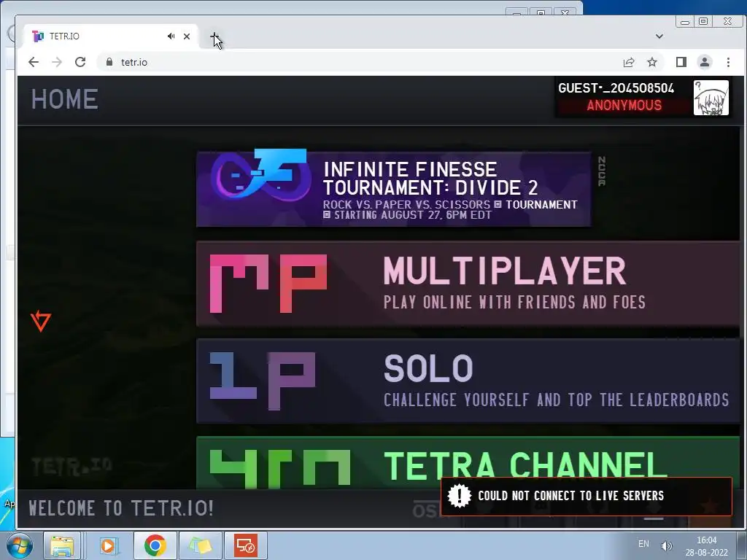Open the tab search chevron
Screen dimensions: 747x560
click(659, 36)
